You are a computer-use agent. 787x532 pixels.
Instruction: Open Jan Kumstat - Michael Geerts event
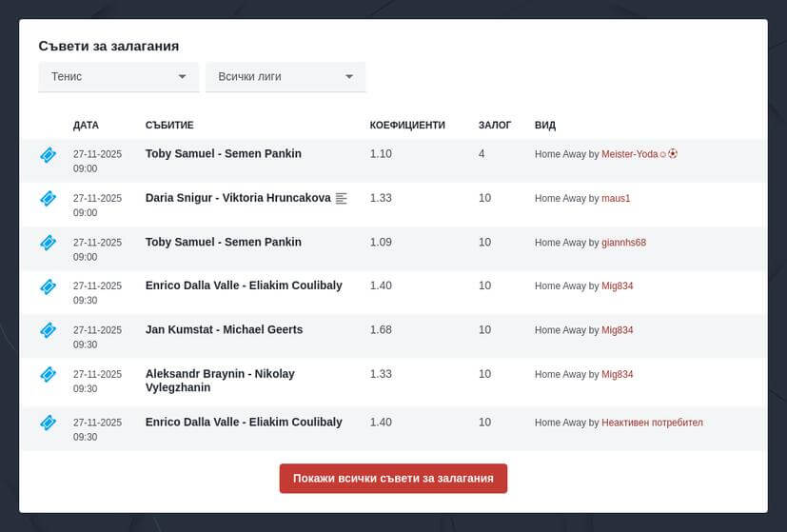(224, 329)
